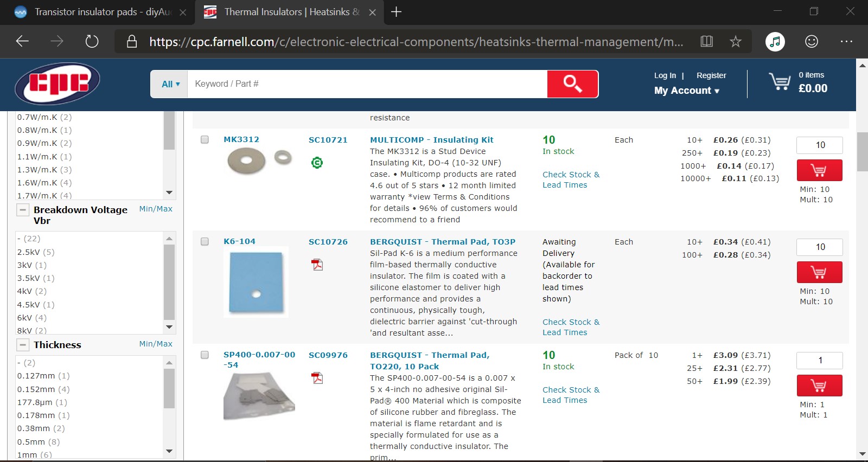Click the CPC logo

point(58,84)
